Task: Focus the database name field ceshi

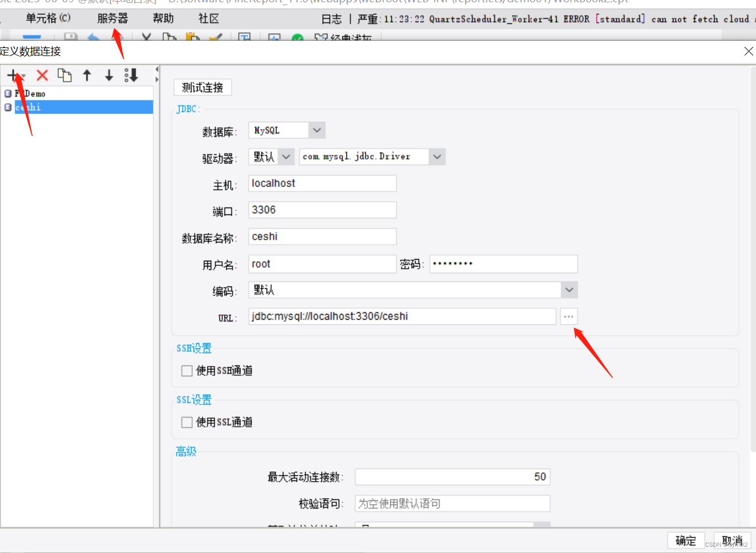Action: pos(322,237)
